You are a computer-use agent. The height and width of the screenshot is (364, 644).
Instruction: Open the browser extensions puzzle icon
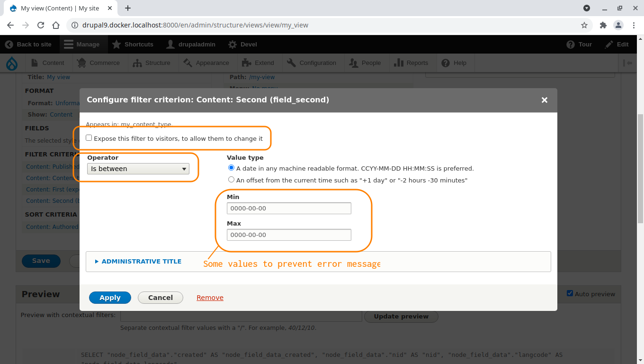[603, 25]
